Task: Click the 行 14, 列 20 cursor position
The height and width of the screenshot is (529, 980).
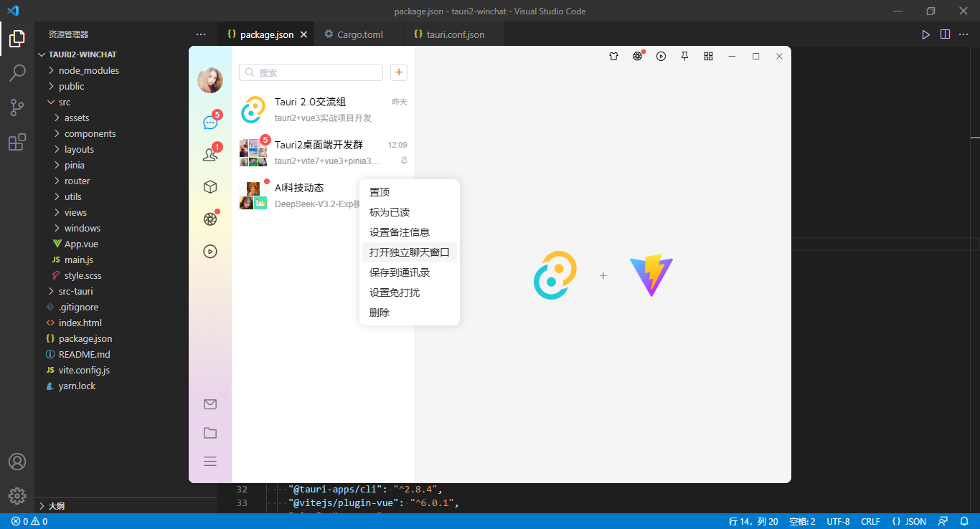Action: point(753,521)
